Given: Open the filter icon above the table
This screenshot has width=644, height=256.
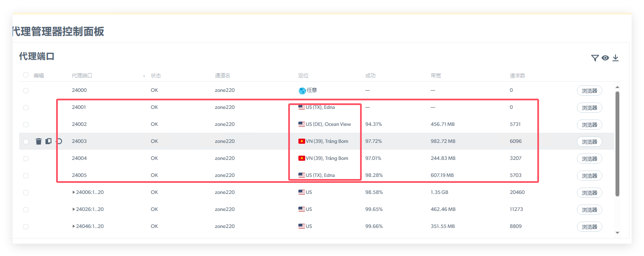Looking at the screenshot, I should click(x=595, y=58).
